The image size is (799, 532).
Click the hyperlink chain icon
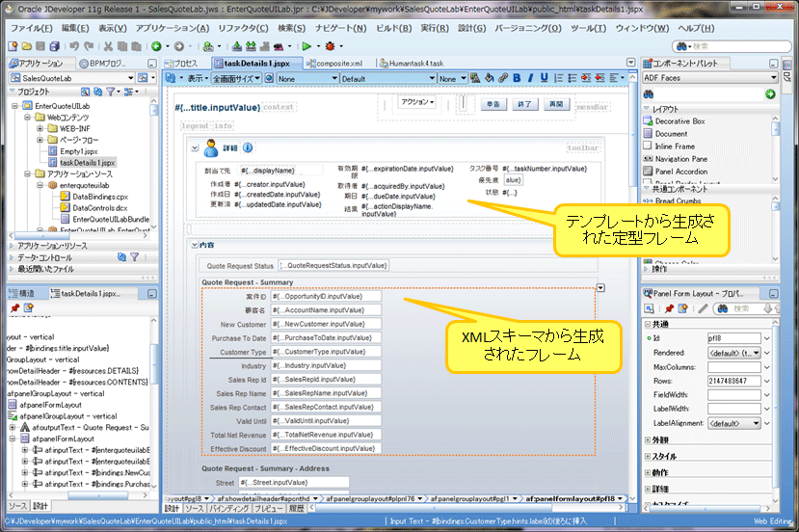503,78
